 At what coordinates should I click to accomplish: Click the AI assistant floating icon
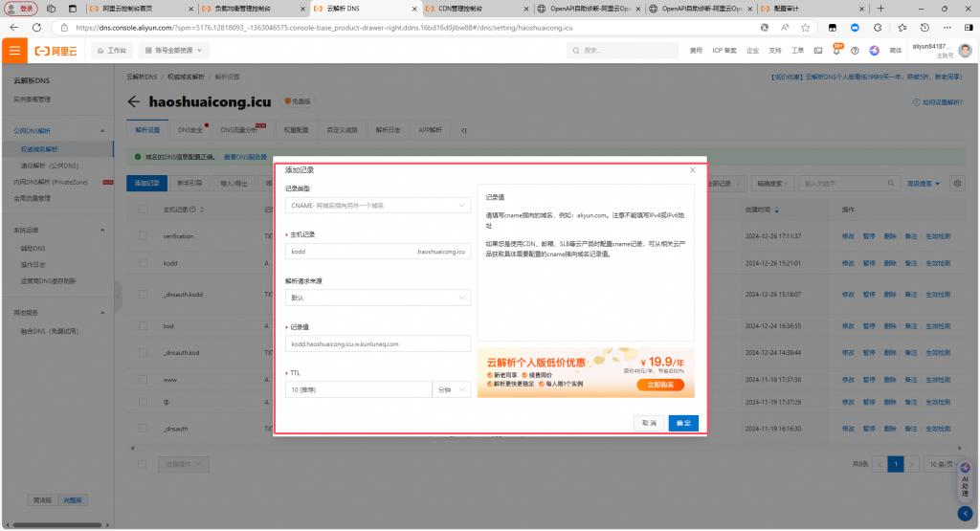965,483
